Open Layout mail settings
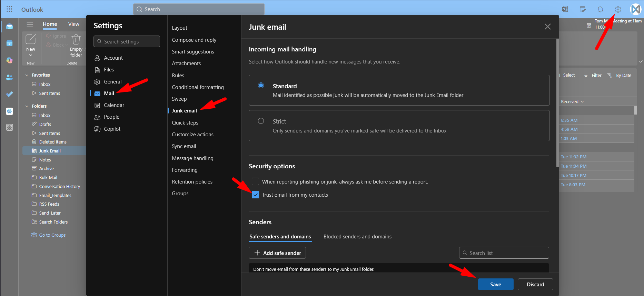 point(179,28)
